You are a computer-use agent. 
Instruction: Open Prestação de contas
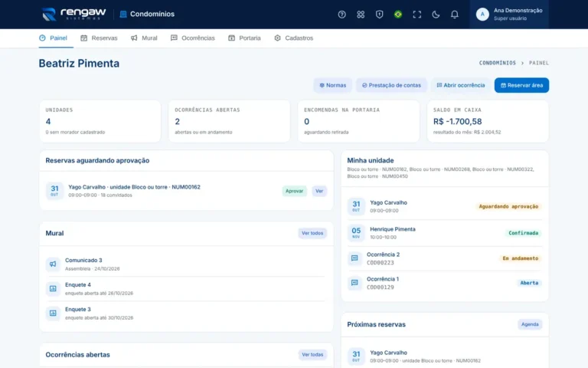click(x=391, y=85)
